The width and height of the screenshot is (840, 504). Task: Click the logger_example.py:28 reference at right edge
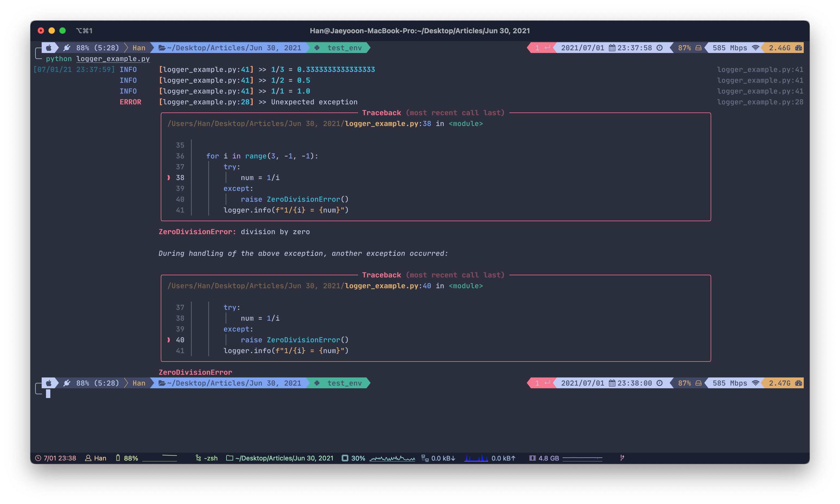tap(760, 102)
